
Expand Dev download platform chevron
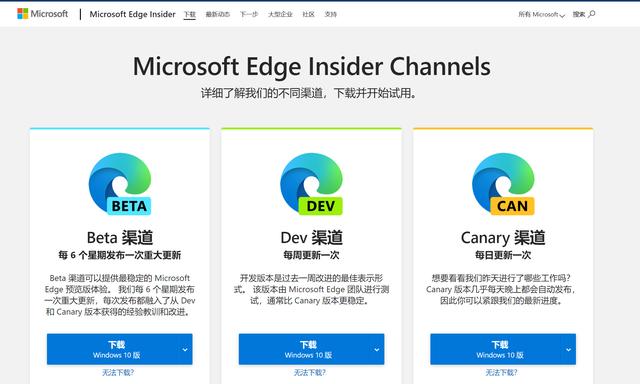pos(377,350)
